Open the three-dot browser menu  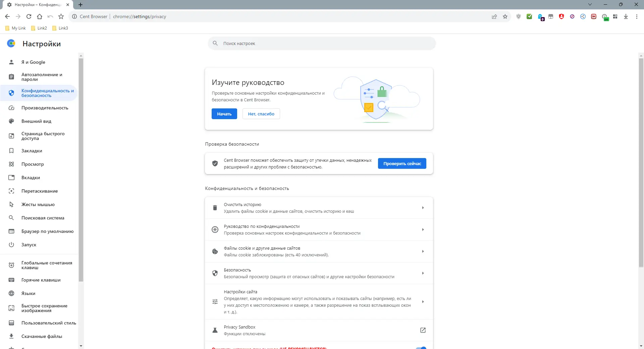tap(637, 16)
